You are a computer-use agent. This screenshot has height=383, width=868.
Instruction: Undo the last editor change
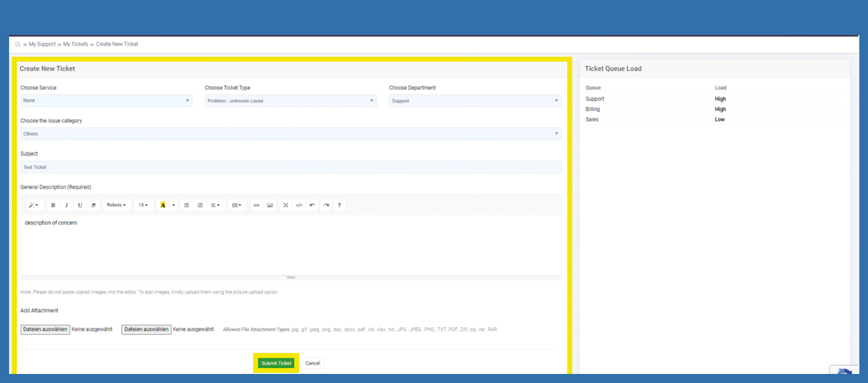312,205
